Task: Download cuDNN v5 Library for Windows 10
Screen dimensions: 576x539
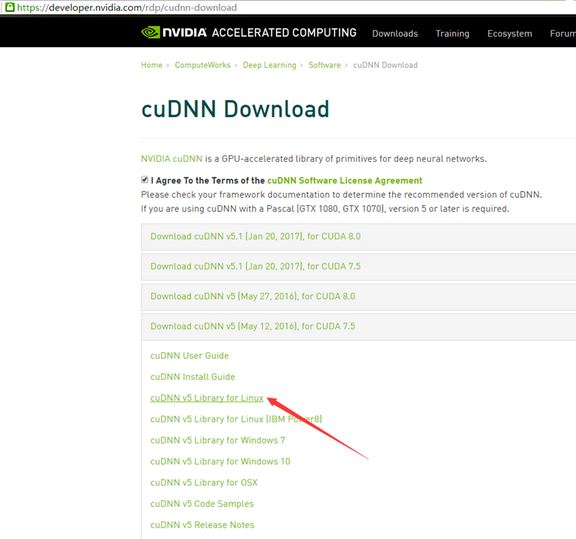Action: (x=220, y=461)
